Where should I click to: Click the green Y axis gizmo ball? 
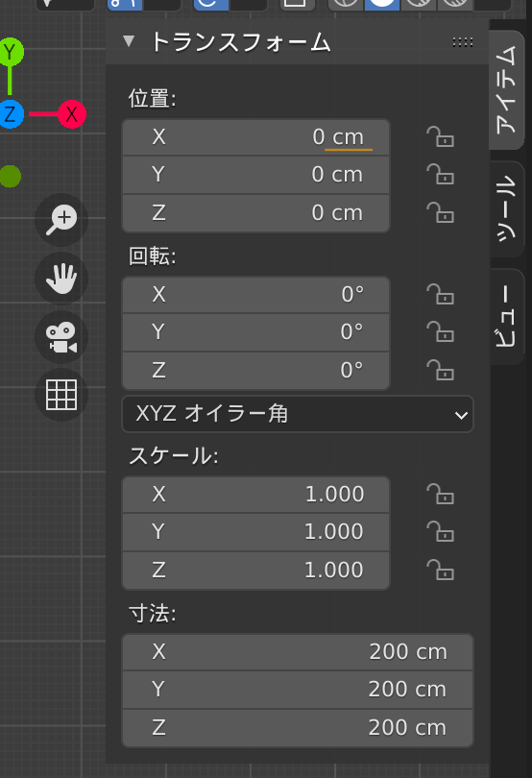10,52
